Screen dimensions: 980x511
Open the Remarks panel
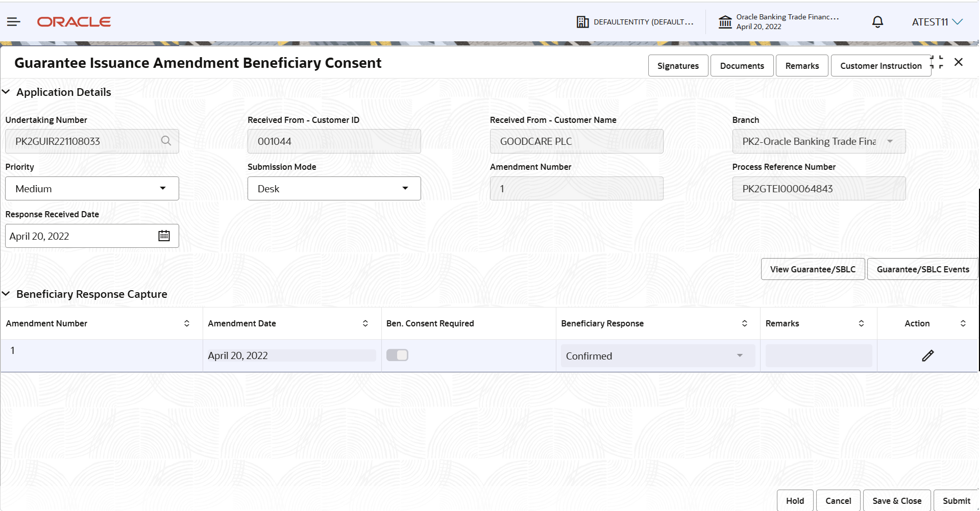point(802,66)
